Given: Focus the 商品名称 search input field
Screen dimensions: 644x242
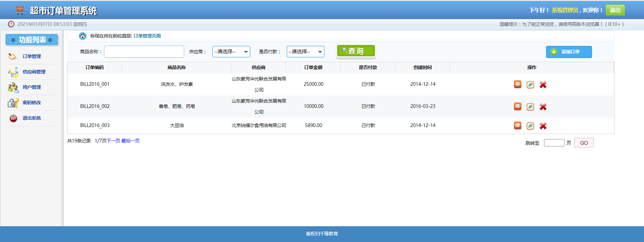Looking at the screenshot, I should 144,52.
